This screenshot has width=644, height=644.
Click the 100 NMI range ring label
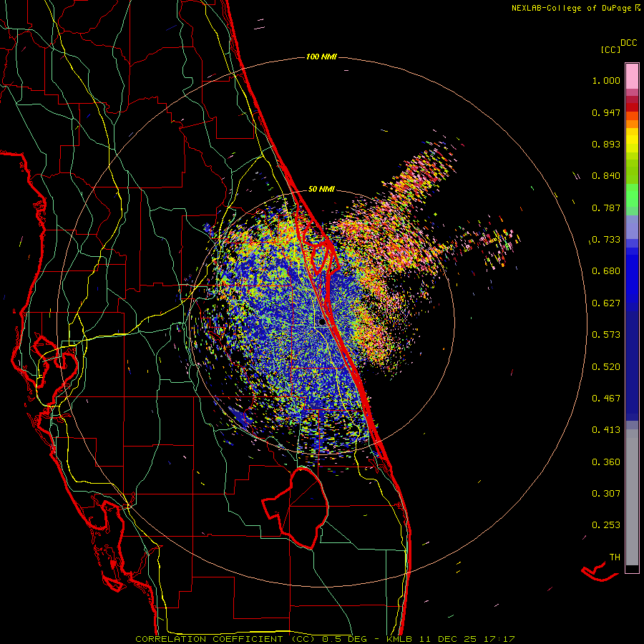321,57
